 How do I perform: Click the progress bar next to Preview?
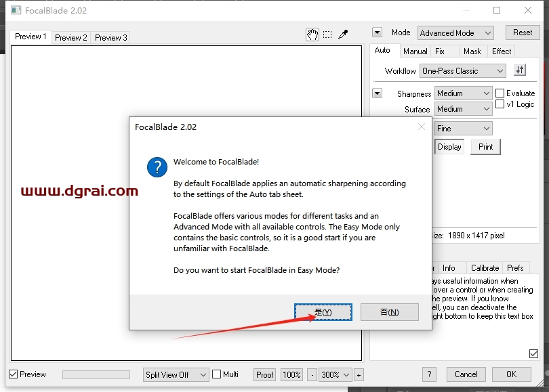pyautogui.click(x=96, y=375)
